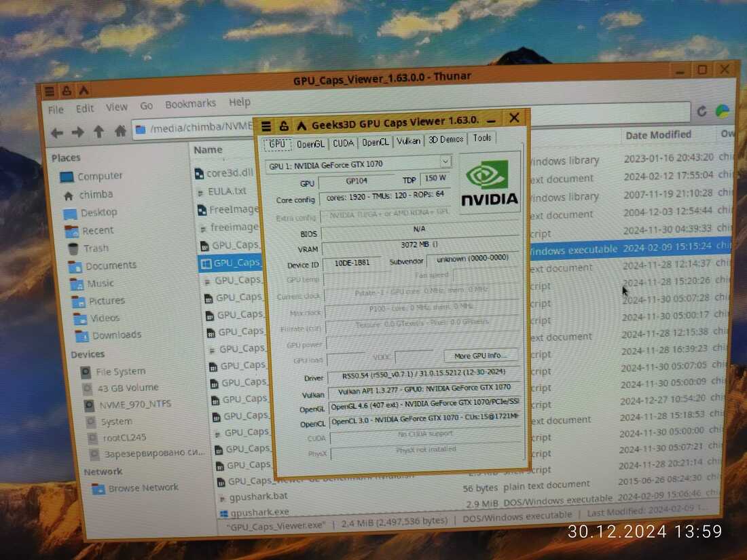Click the Driver version field

[x=423, y=374]
